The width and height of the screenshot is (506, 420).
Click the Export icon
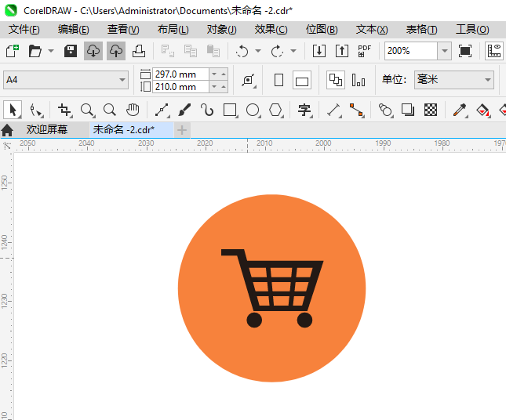point(342,51)
